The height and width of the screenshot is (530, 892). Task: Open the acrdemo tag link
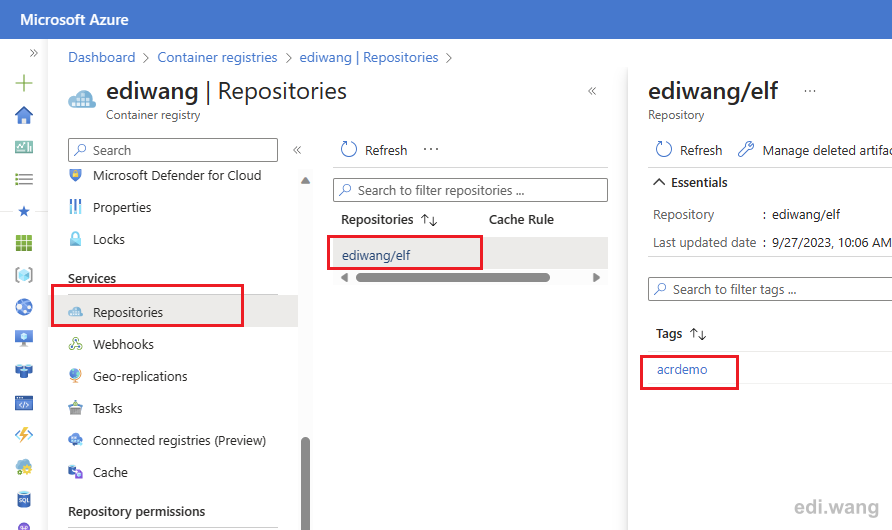(x=682, y=370)
